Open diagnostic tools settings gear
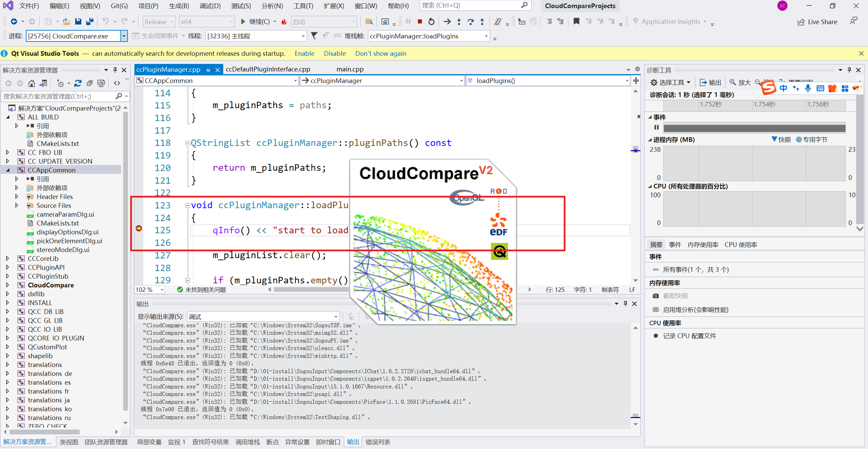 pyautogui.click(x=654, y=82)
